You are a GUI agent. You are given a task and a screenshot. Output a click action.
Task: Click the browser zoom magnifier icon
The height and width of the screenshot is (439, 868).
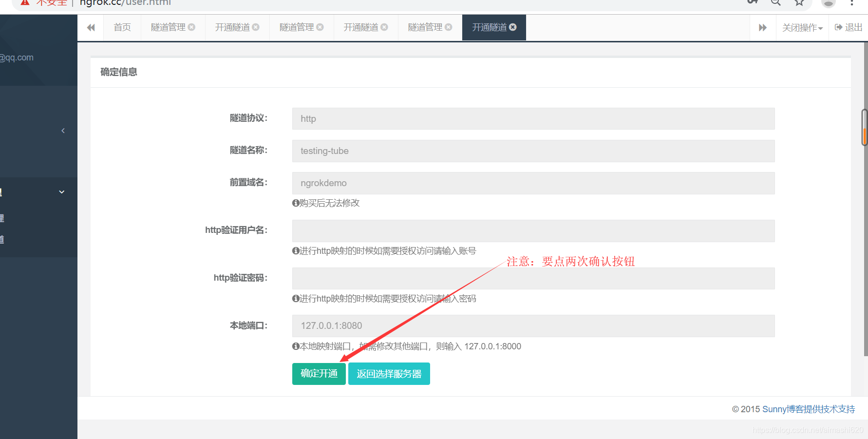[776, 2]
